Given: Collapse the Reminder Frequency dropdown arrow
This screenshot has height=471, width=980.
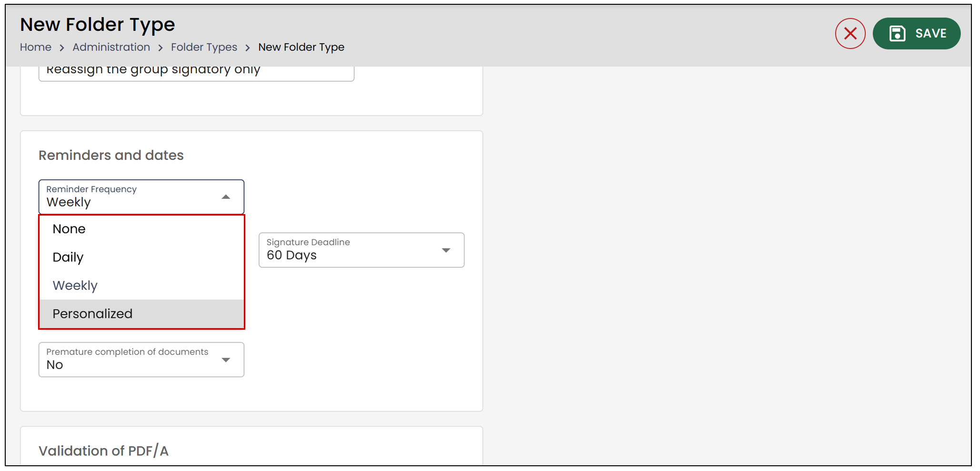Looking at the screenshot, I should coord(226,197).
